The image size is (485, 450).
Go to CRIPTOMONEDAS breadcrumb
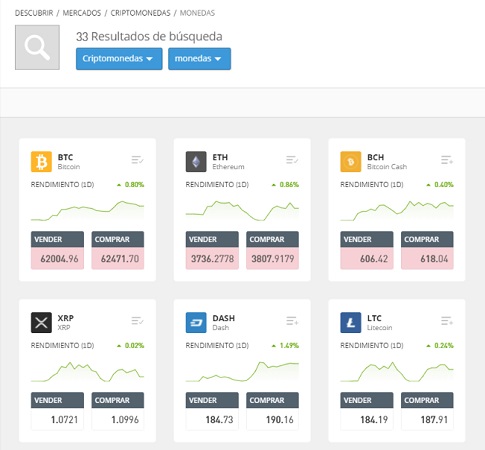(140, 13)
